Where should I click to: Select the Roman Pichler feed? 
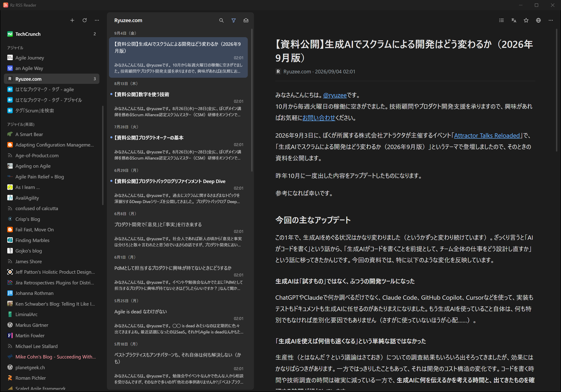click(52, 378)
